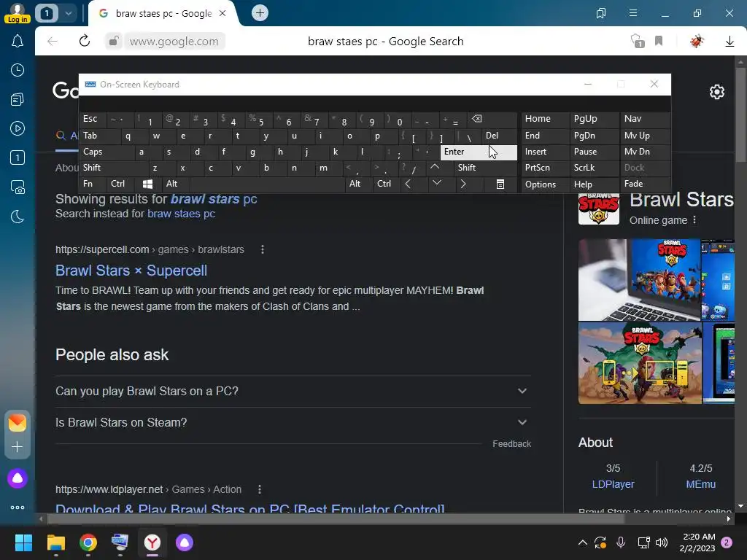Screen dimensions: 747x560
Task: Open the bookmarks panel icon in title bar
Action: (601, 13)
